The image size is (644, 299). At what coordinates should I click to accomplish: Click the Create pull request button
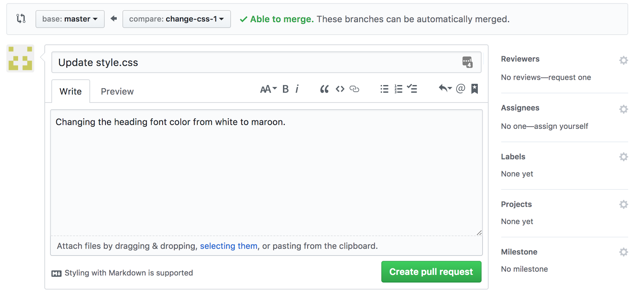click(x=431, y=272)
